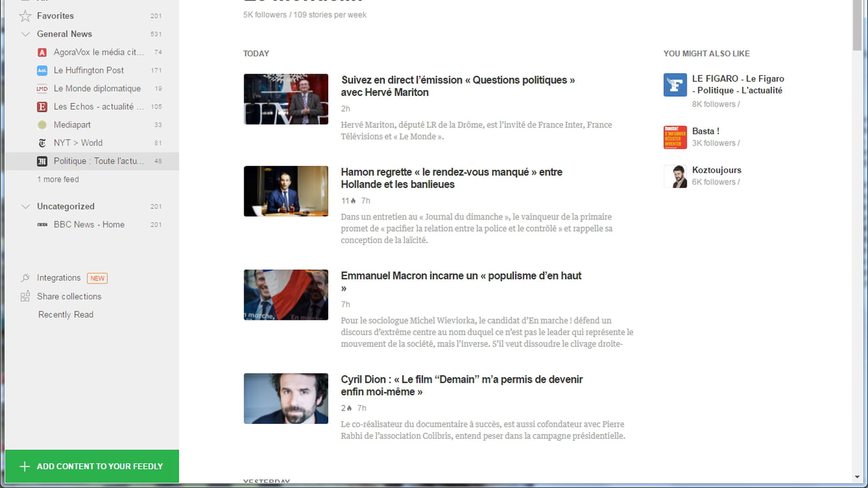Open Koztoujours suggested feed
Screen dimensions: 868x488
click(716, 170)
